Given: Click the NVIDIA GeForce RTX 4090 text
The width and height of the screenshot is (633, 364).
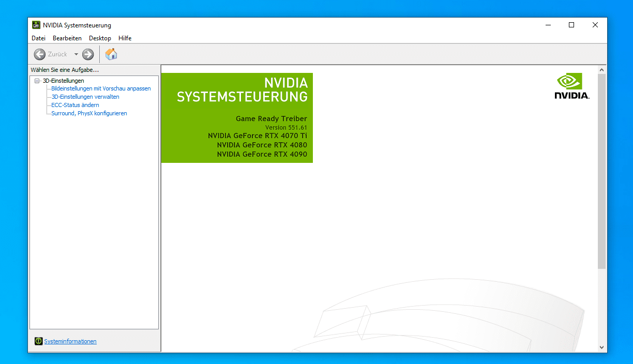Looking at the screenshot, I should [262, 154].
